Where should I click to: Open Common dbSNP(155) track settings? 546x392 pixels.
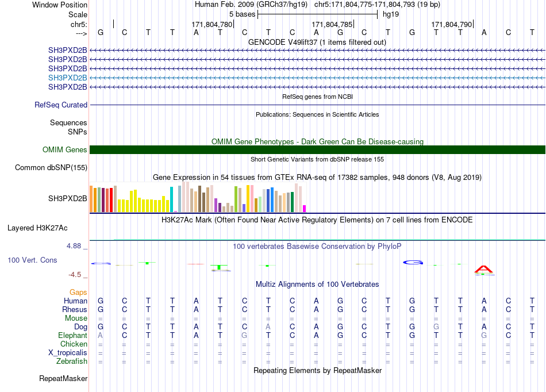51,167
